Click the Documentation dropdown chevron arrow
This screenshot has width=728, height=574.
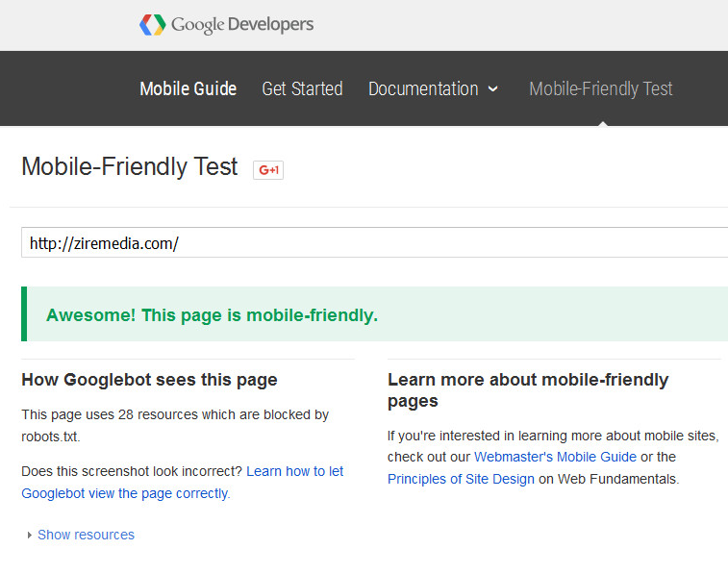click(493, 89)
